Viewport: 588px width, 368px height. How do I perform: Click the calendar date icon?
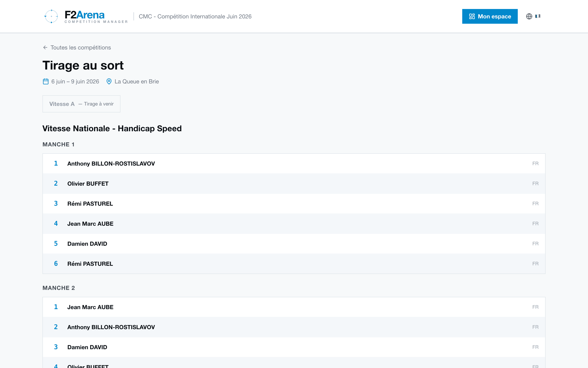[x=46, y=82]
